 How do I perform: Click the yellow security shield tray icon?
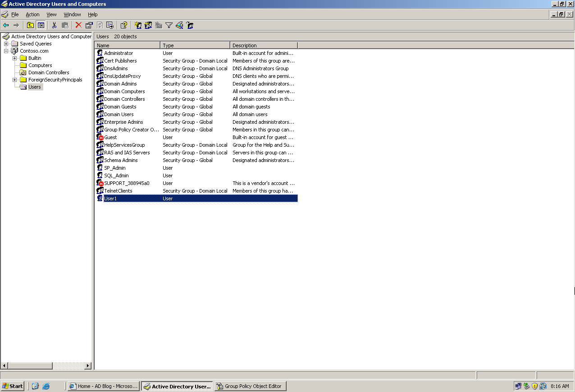[x=534, y=386]
